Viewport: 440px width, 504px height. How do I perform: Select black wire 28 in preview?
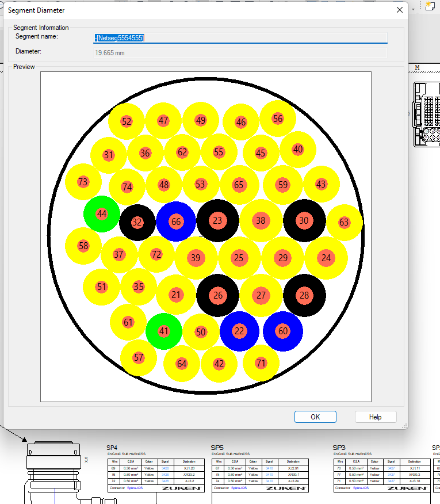[304, 295]
